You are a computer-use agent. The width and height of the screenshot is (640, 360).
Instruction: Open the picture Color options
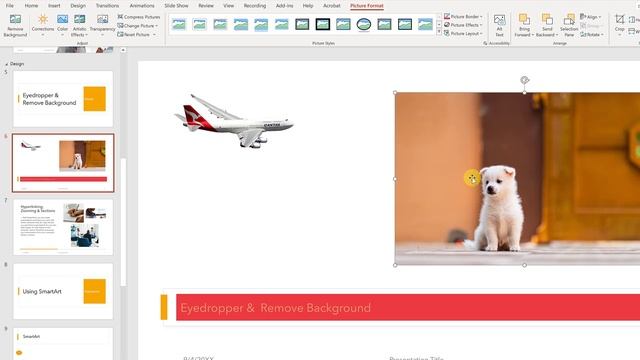[62, 25]
